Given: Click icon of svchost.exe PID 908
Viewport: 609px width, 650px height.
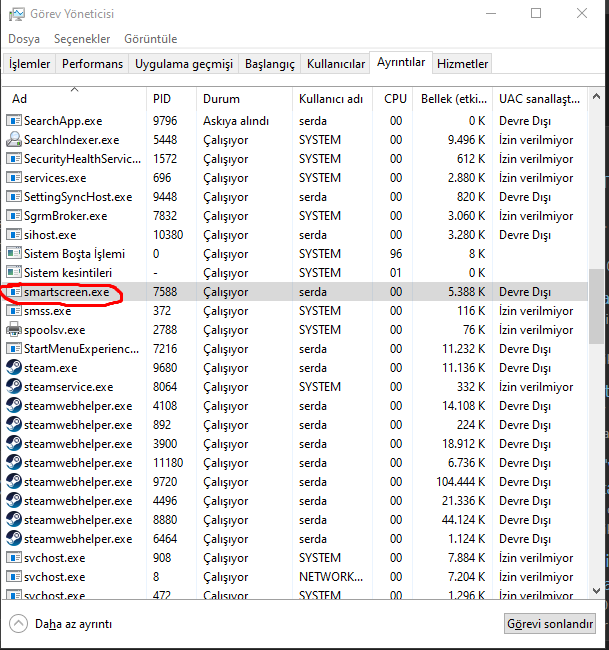Looking at the screenshot, I should [14, 558].
